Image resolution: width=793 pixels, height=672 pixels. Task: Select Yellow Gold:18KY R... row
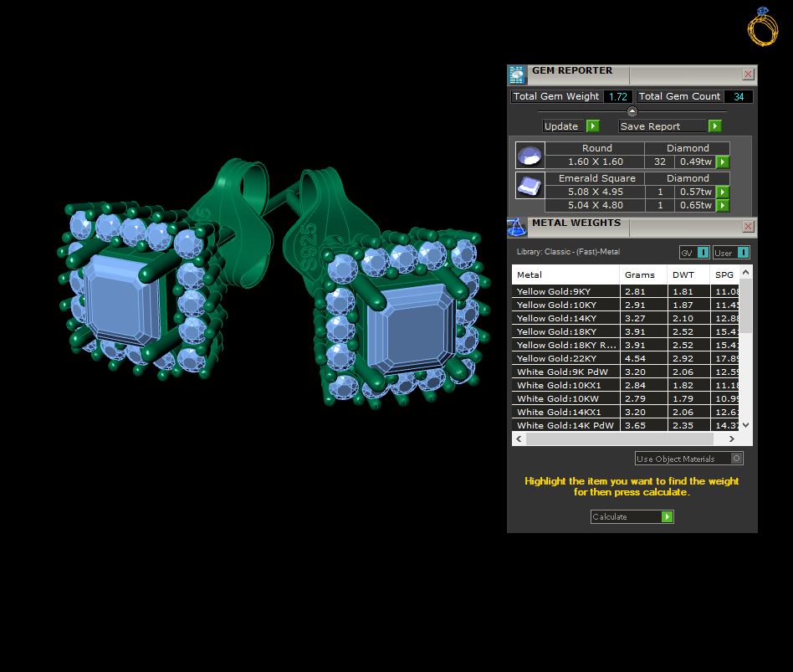click(x=625, y=345)
